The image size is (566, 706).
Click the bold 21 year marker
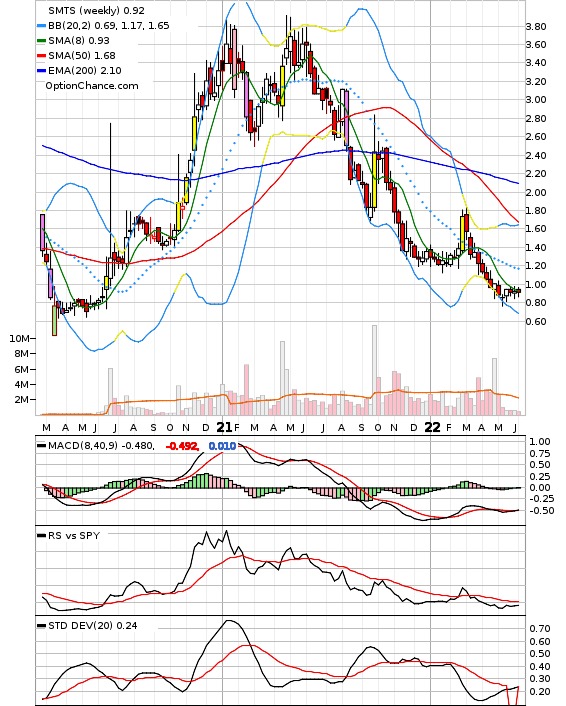tap(224, 427)
